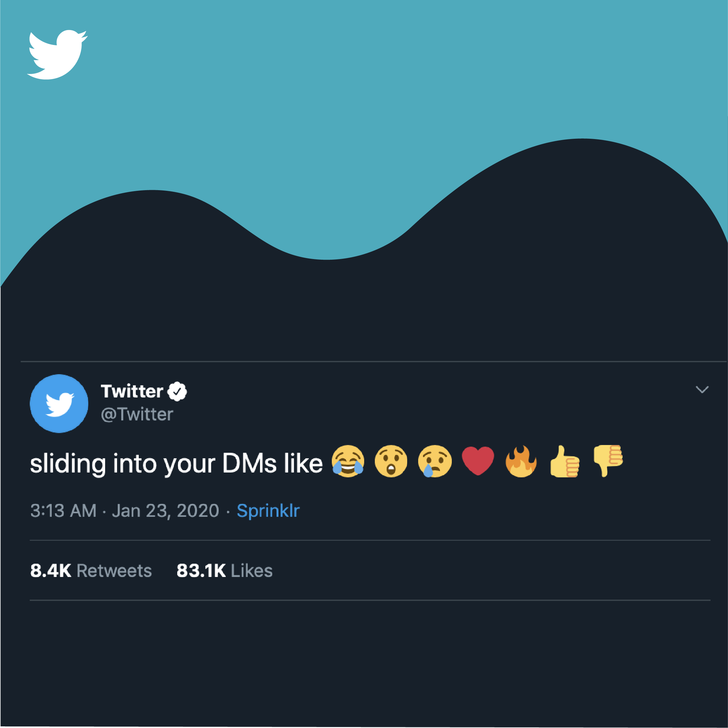Click the verified checkmark badge
This screenshot has width=728, height=728.
[x=177, y=392]
